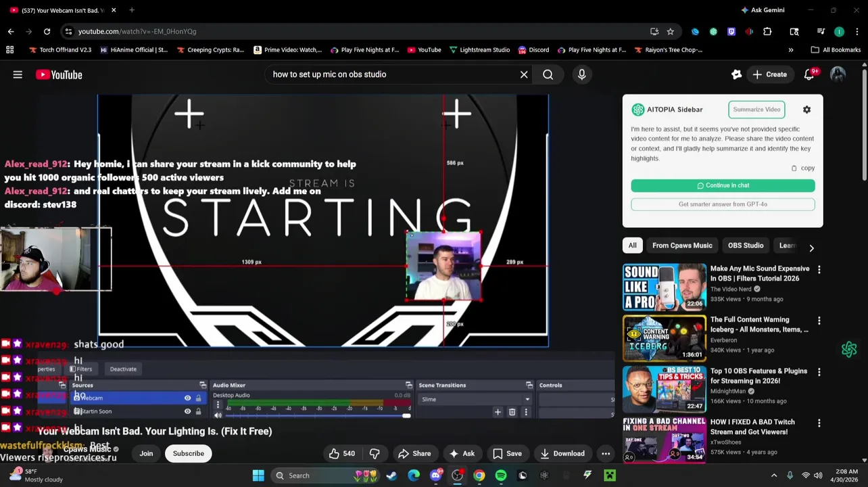This screenshot has width=868, height=487.
Task: Open Desktop Audio three-dot options
Action: tap(218, 405)
